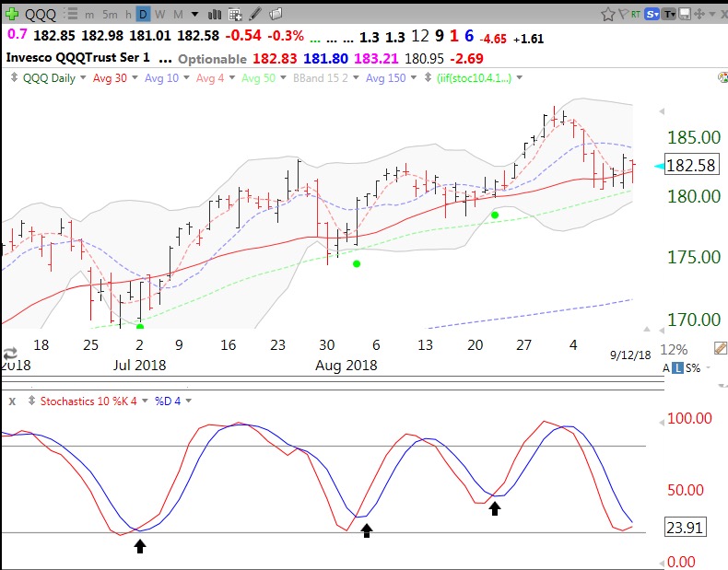Click the Optionable label
Screen dimensions: 728x570
pos(212,59)
